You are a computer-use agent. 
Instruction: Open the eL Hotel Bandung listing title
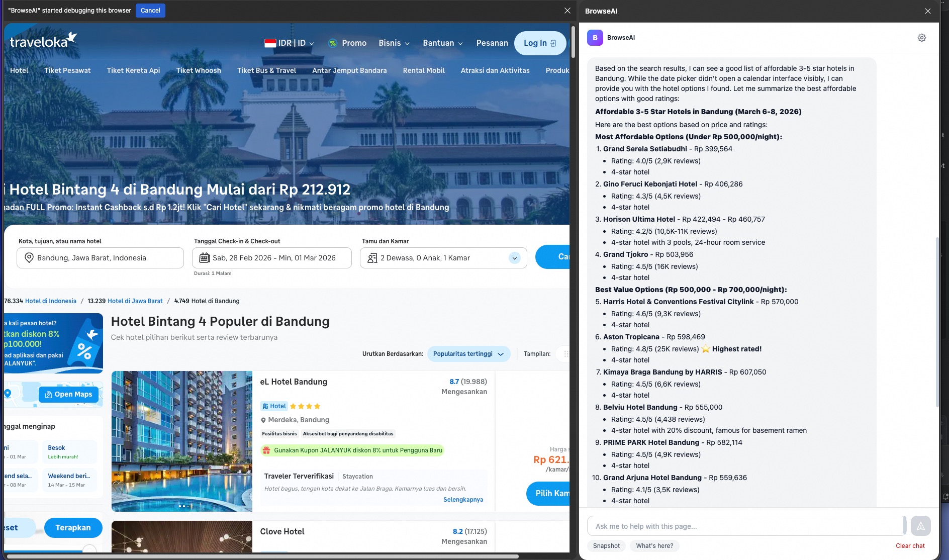pos(294,382)
